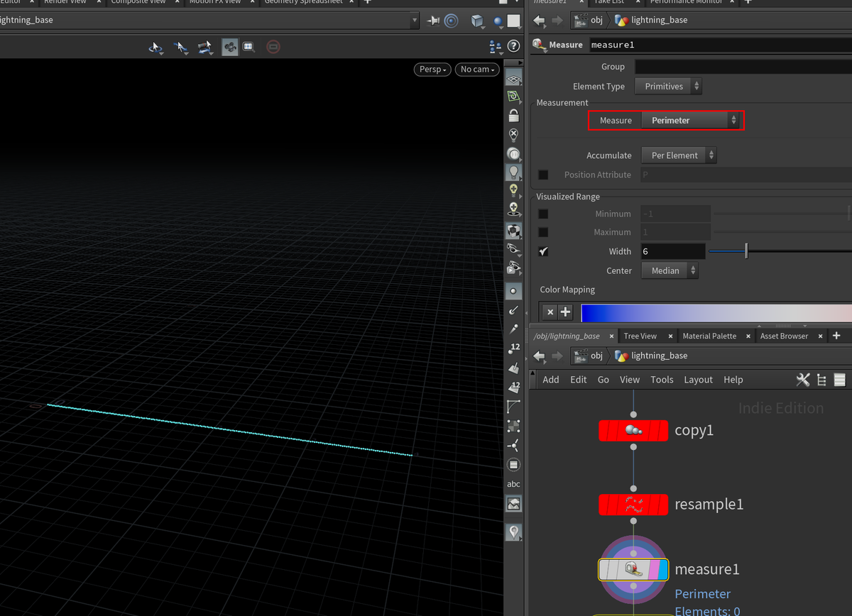This screenshot has height=616, width=852.
Task: Select the view tool in viewport toolbar
Action: tap(155, 48)
